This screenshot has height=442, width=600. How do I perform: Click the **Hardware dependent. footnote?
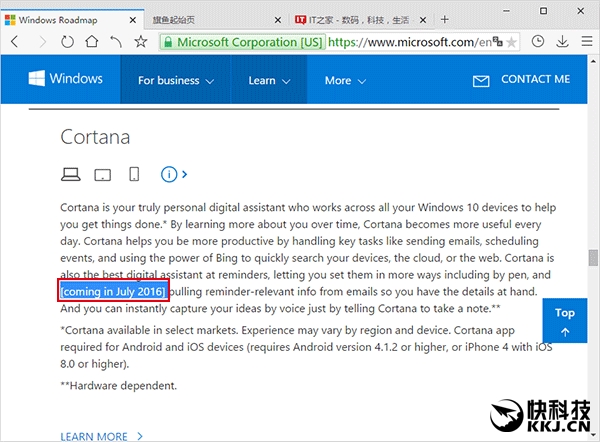coord(119,386)
